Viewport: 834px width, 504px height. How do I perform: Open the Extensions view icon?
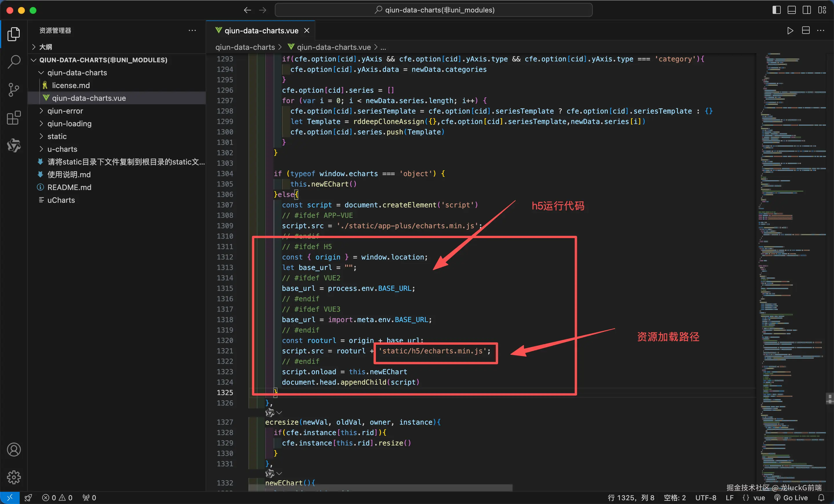coord(14,118)
